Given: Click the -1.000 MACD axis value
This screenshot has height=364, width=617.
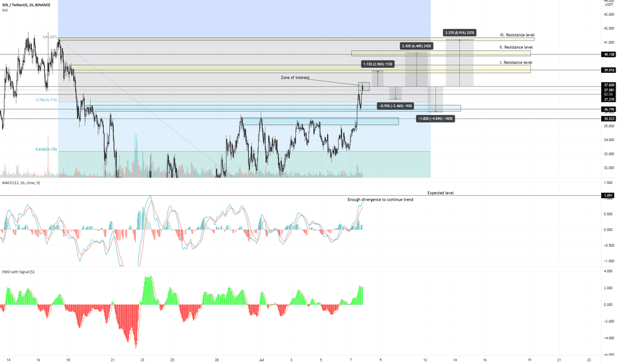Looking at the screenshot, I should tap(608, 261).
